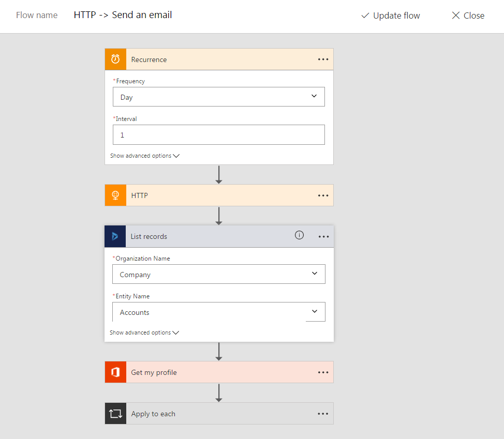Open HTTP step ellipsis menu
The width and height of the screenshot is (504, 439).
click(x=323, y=195)
